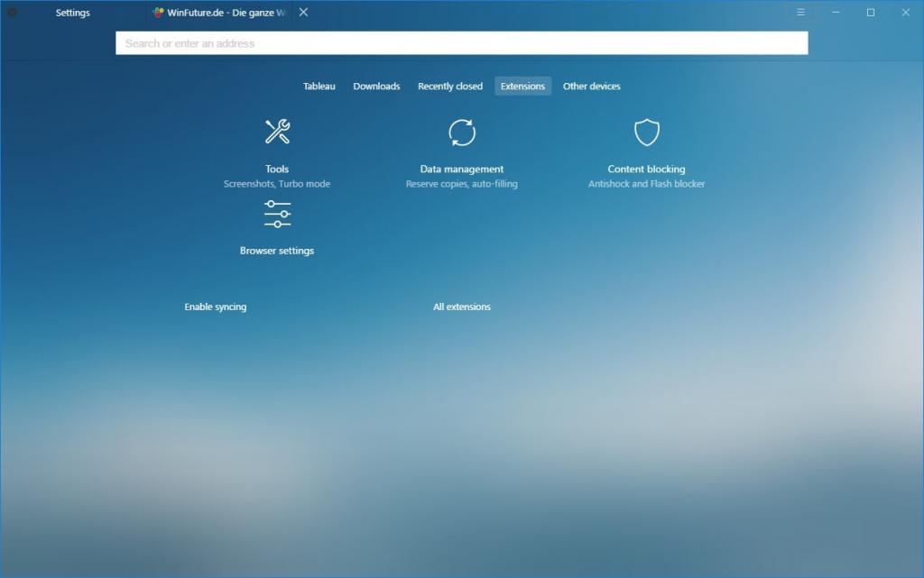The height and width of the screenshot is (578, 924).
Task: Close the WinFuture.de tab with X
Action: pyautogui.click(x=303, y=13)
